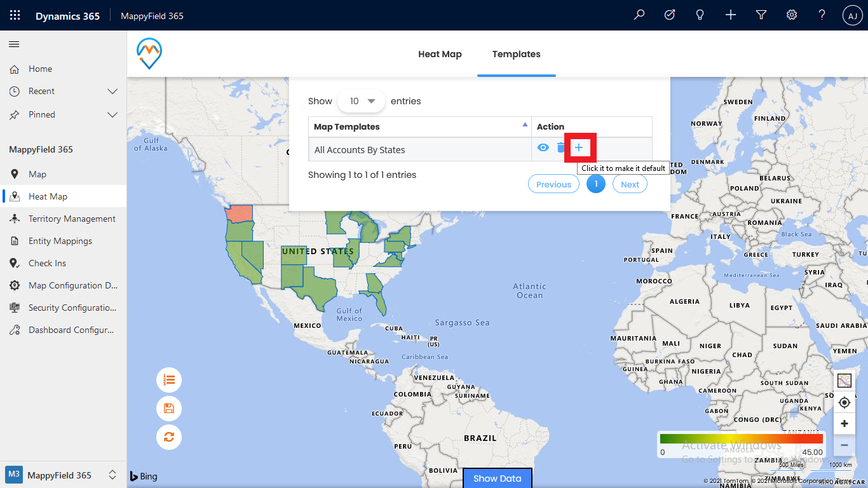The height and width of the screenshot is (488, 868).
Task: Preview All Accounts By States with eye icon
Action: pos(543,147)
